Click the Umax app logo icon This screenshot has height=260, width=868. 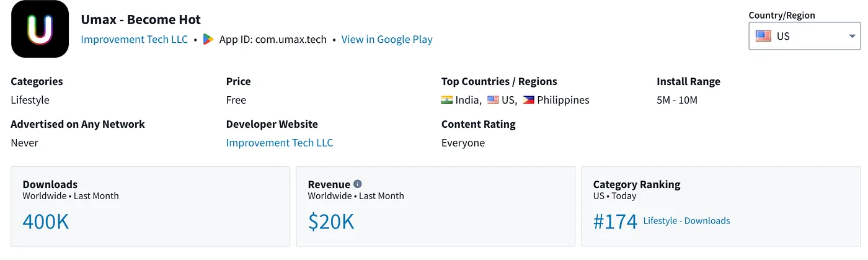pyautogui.click(x=40, y=29)
